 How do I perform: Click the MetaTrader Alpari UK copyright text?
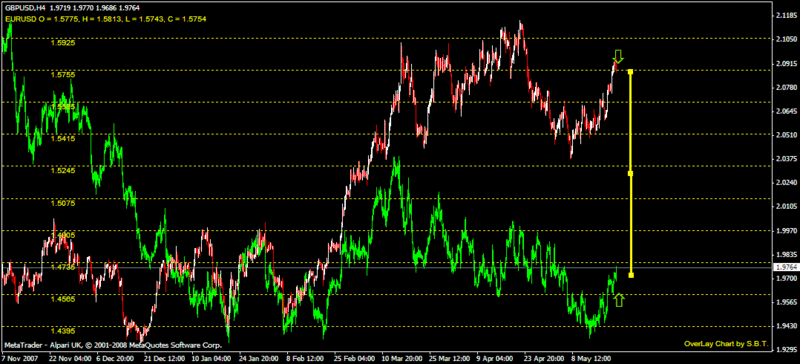pyautogui.click(x=112, y=345)
